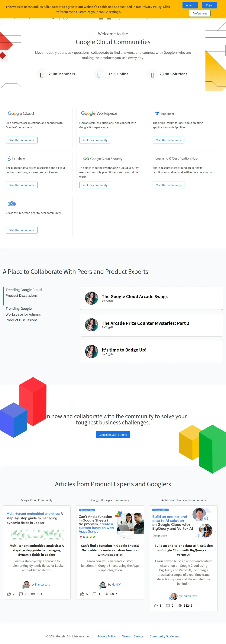Click the C2C community logo
The height and width of the screenshot is (644, 226).
[x=12, y=204]
